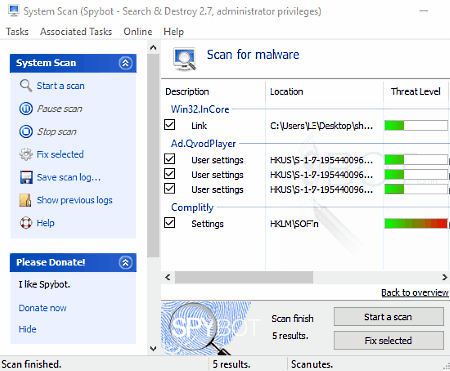Click Hide in the donate panel
Viewport: 450px width, 371px height.
click(27, 329)
